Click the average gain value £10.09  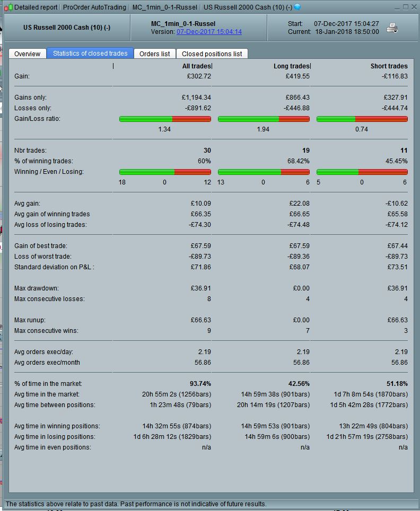[201, 204]
